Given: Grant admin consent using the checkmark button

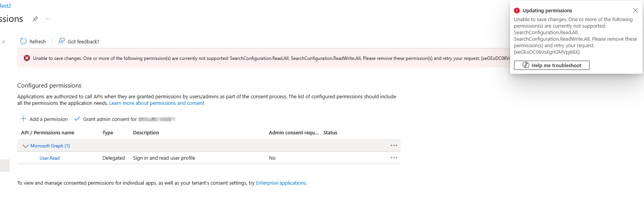Looking at the screenshot, I should click(77, 119).
